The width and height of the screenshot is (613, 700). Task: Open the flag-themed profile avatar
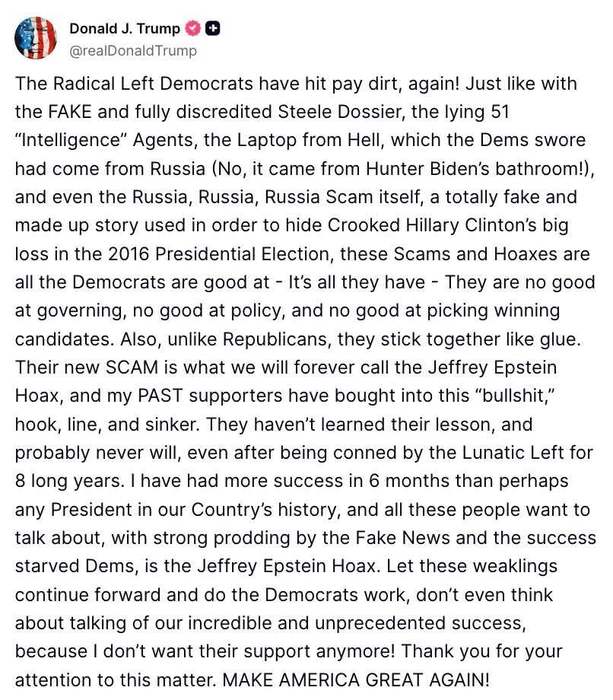point(36,38)
